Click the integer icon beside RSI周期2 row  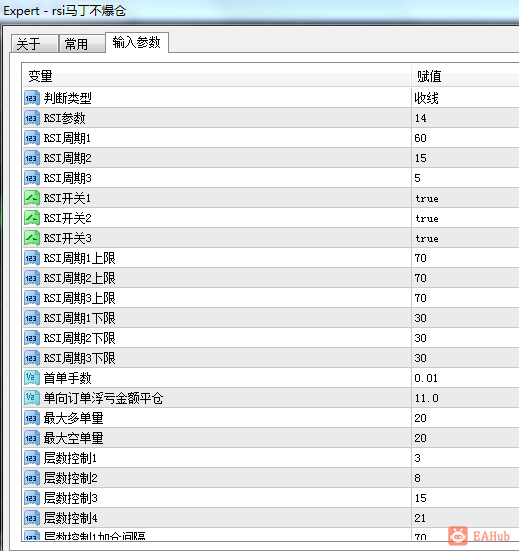click(x=32, y=158)
